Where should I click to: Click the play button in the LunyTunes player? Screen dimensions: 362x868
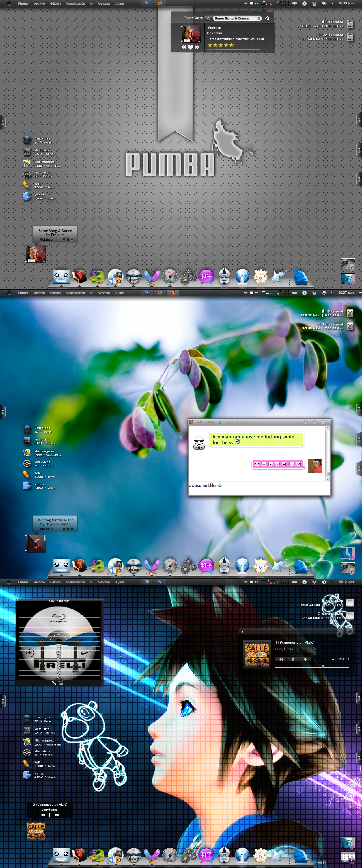[x=293, y=659]
